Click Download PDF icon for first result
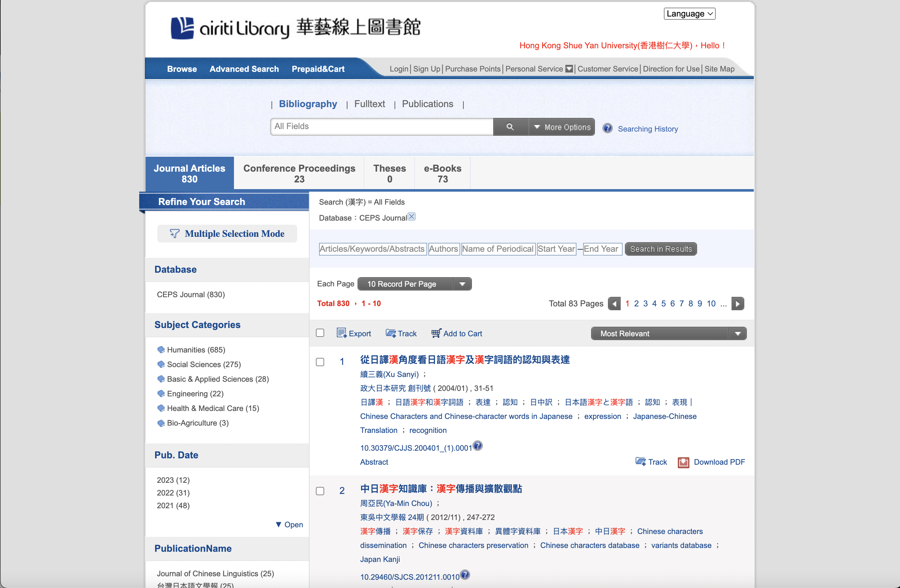 tap(683, 462)
